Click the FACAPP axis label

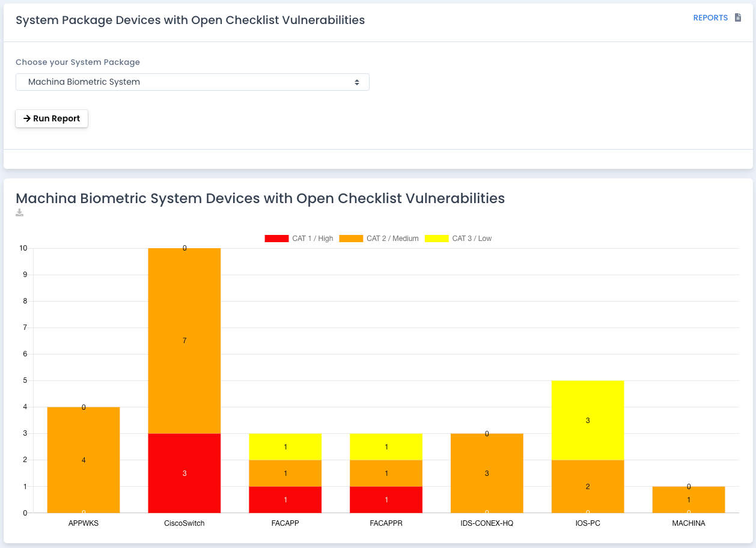[x=285, y=523]
